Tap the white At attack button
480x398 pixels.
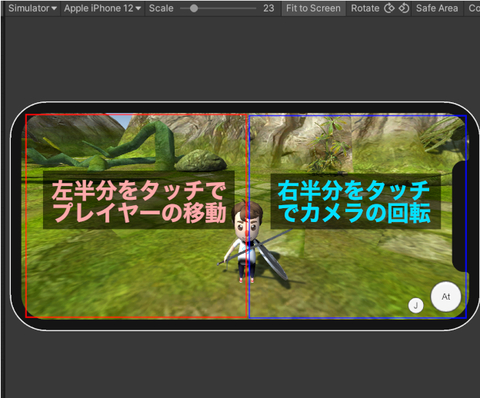click(446, 296)
